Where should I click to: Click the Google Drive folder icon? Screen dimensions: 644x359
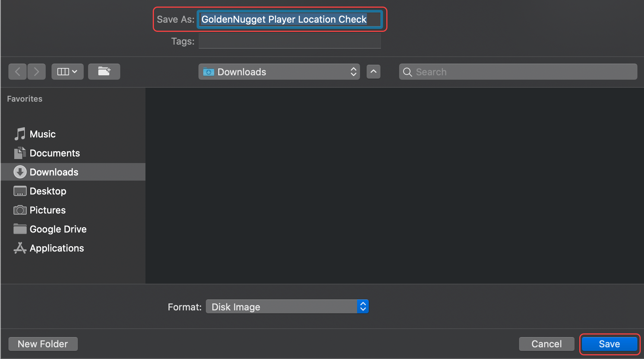20,229
